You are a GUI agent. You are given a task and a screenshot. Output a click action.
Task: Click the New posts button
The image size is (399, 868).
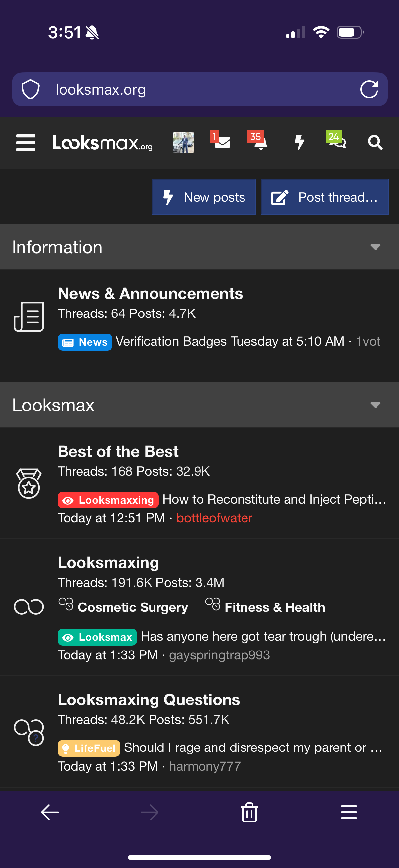coord(204,197)
